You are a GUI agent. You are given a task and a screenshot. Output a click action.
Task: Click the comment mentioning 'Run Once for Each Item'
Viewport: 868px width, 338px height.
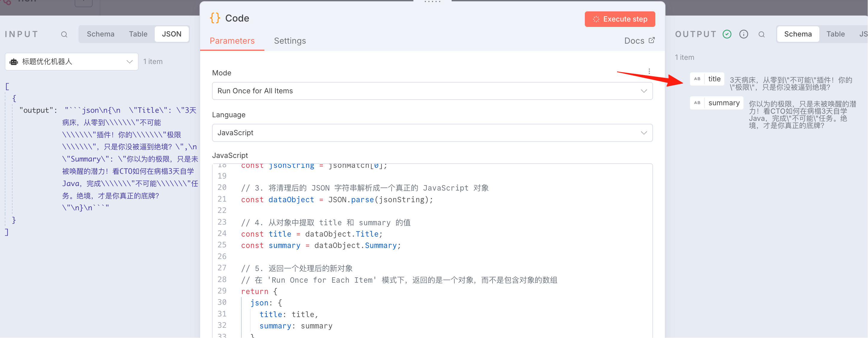pyautogui.click(x=399, y=280)
